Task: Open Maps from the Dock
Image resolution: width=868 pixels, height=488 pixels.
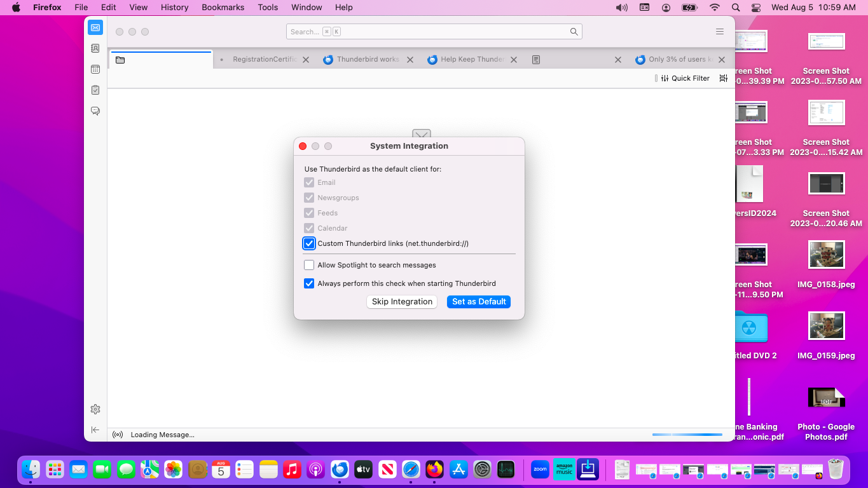Action: tap(149, 470)
